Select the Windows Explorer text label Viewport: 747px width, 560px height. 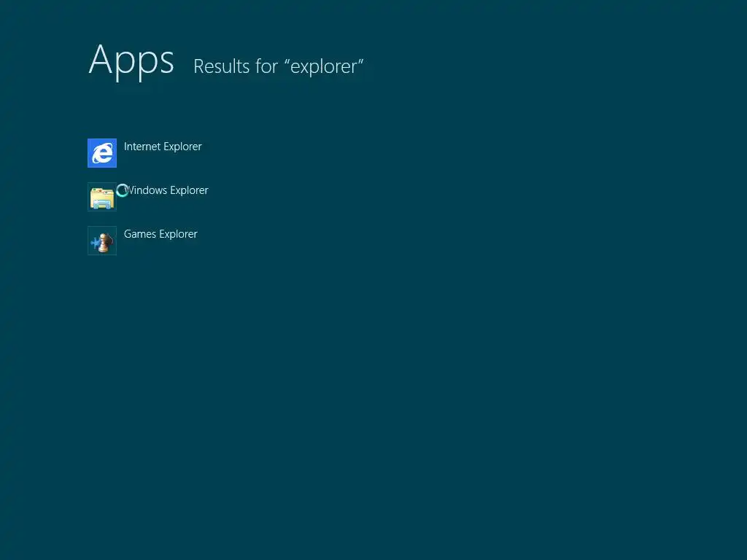(166, 190)
